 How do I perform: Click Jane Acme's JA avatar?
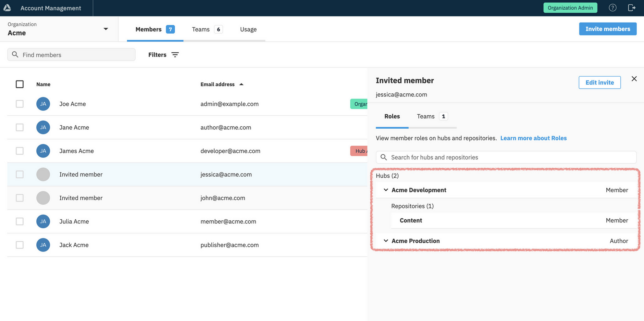click(43, 127)
